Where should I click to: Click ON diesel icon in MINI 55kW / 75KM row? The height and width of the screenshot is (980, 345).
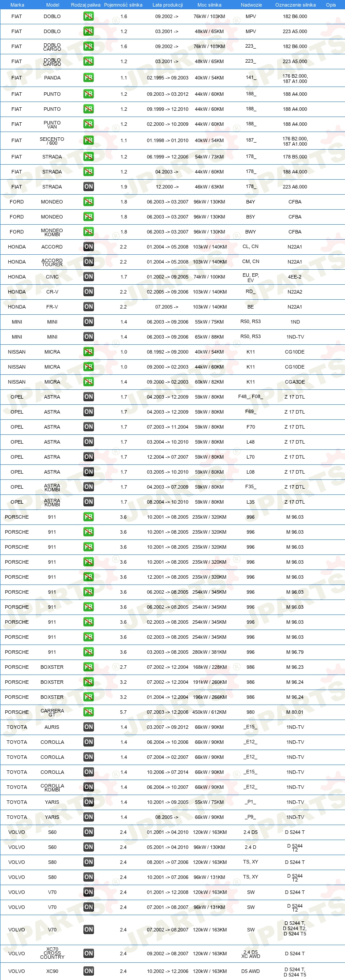pos(88,322)
